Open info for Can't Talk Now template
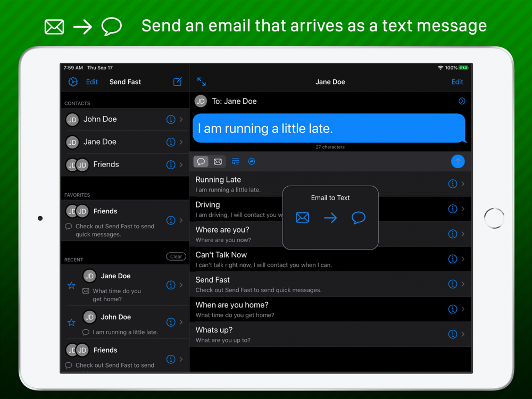 (453, 259)
